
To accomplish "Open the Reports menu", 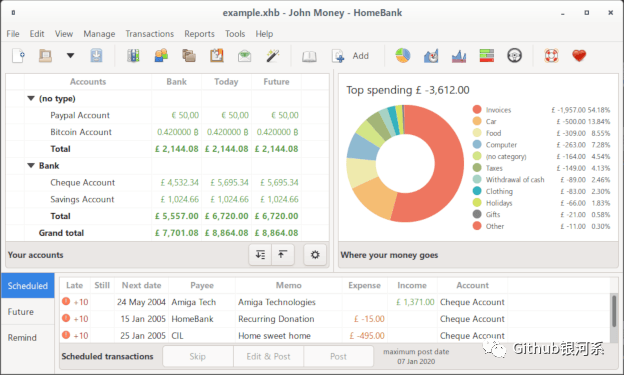I will point(199,34).
